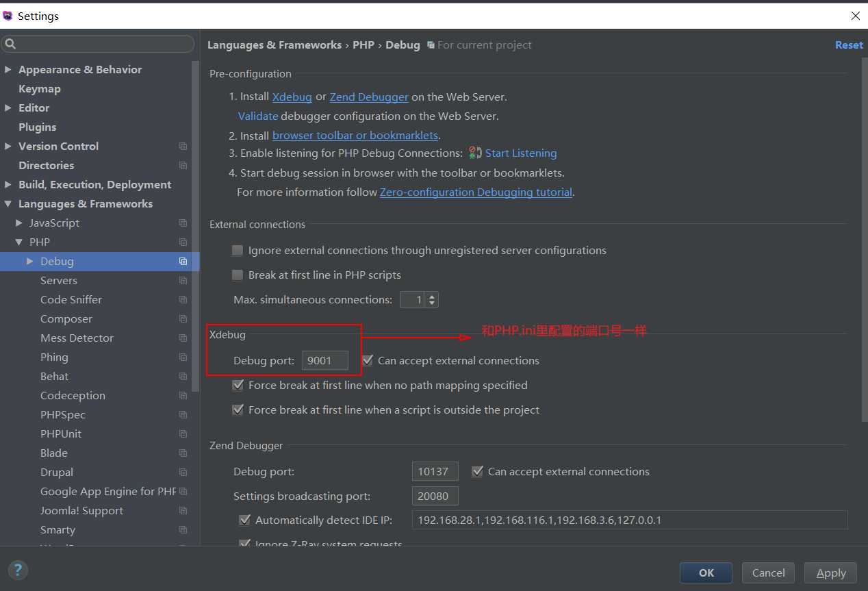Adjust Max. simultaneous connections stepper arrows
The image size is (868, 591).
click(431, 299)
